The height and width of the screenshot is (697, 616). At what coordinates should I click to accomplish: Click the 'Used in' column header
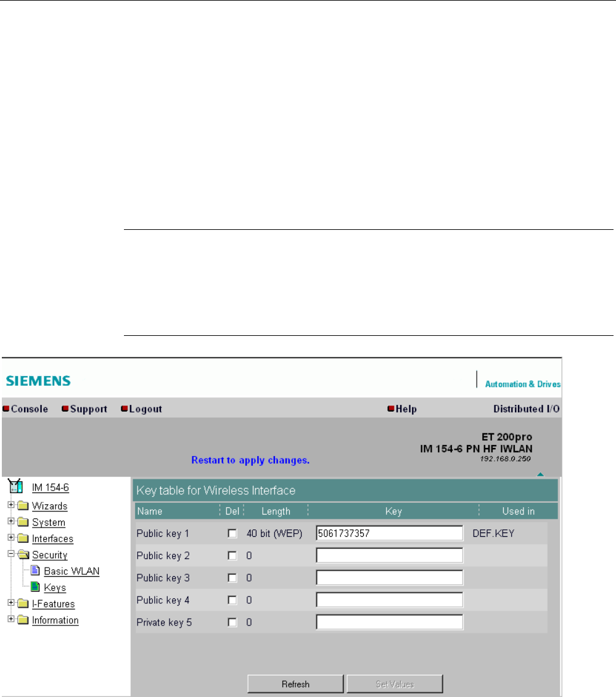pyautogui.click(x=518, y=511)
